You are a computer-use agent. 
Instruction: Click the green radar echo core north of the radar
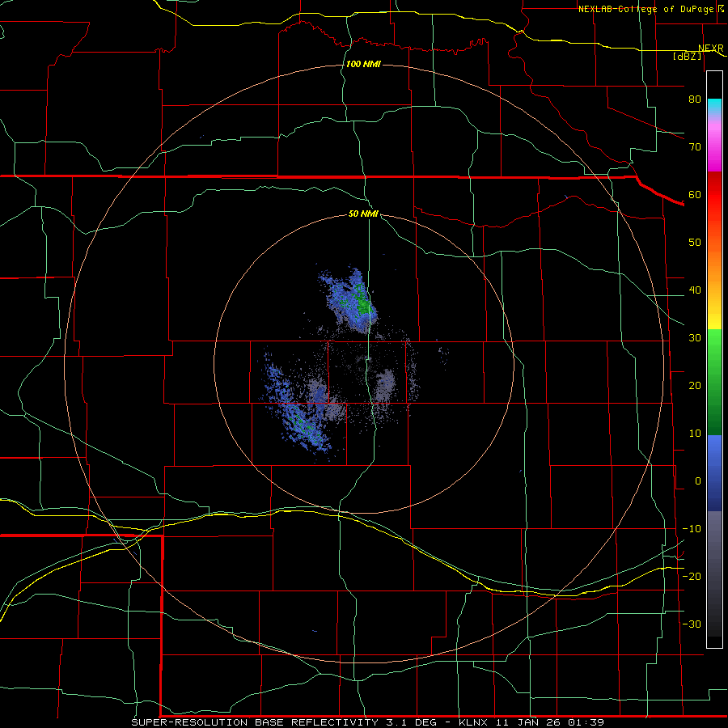pyautogui.click(x=362, y=302)
